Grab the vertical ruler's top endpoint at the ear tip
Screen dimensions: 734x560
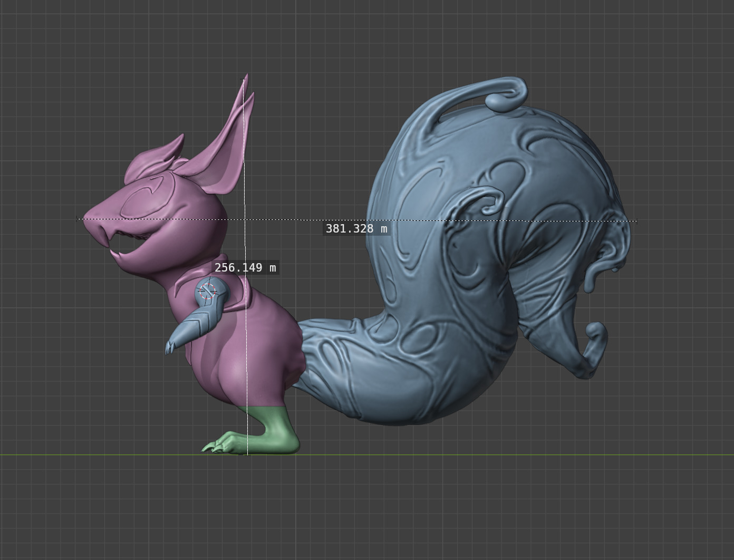click(x=244, y=79)
